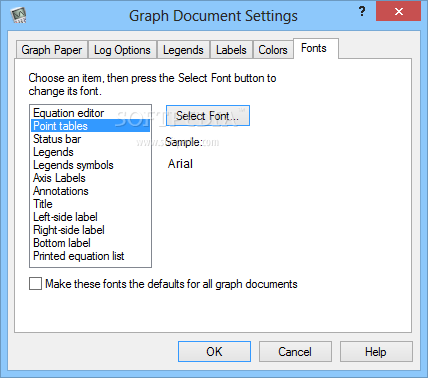Choose 'Annotations' in the item list
Viewport: 428px width, 378px height.
(90, 191)
